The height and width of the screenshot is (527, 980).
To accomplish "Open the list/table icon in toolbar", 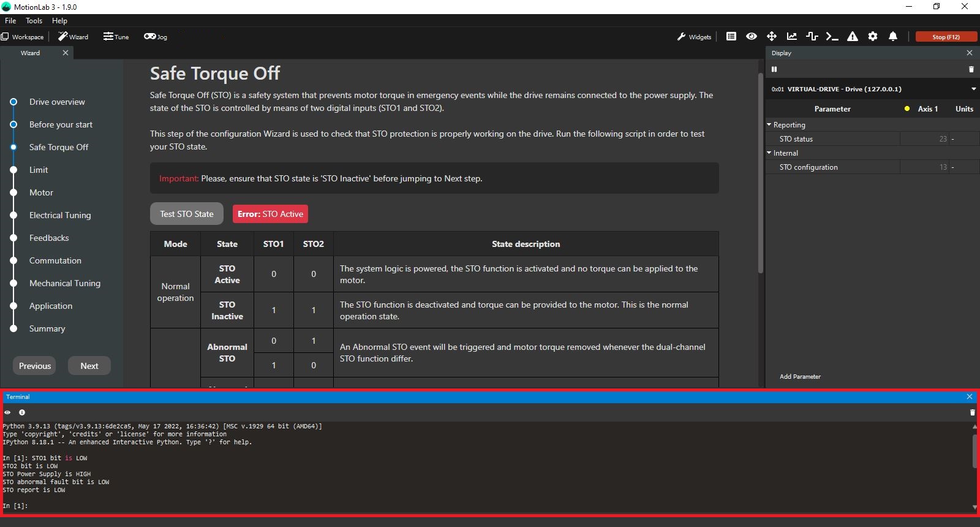I will [x=731, y=37].
